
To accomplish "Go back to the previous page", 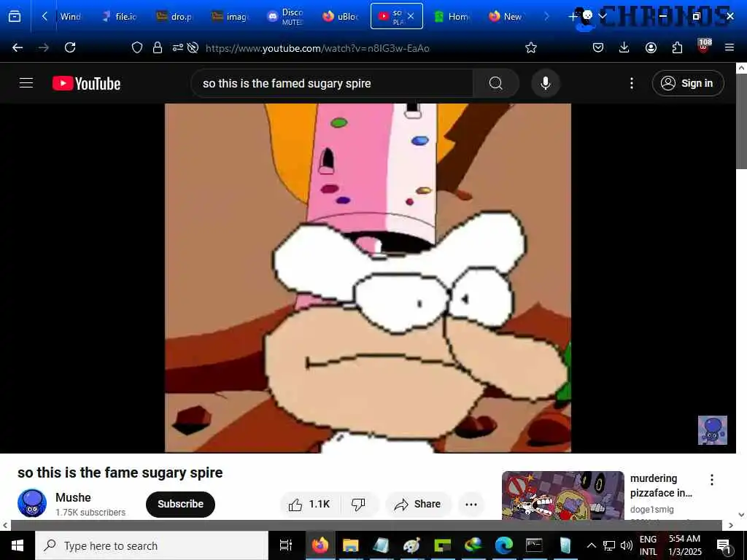I will 18,47.
